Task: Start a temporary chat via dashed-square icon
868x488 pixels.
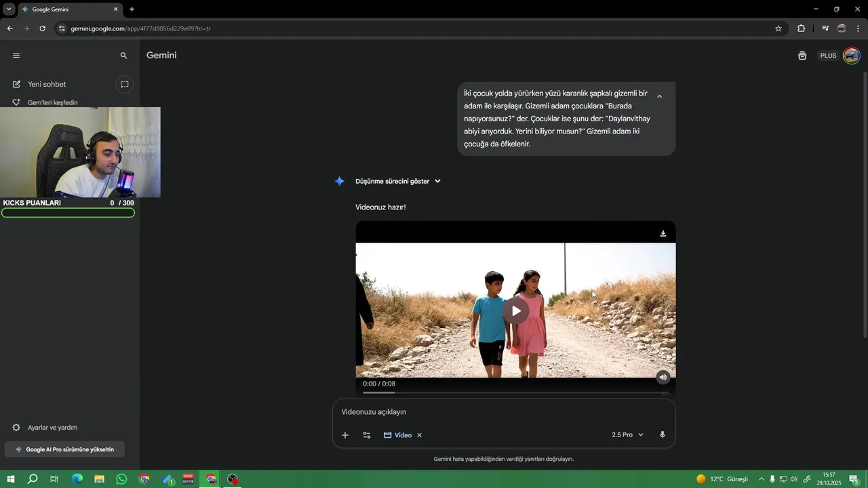Action: pyautogui.click(x=125, y=84)
